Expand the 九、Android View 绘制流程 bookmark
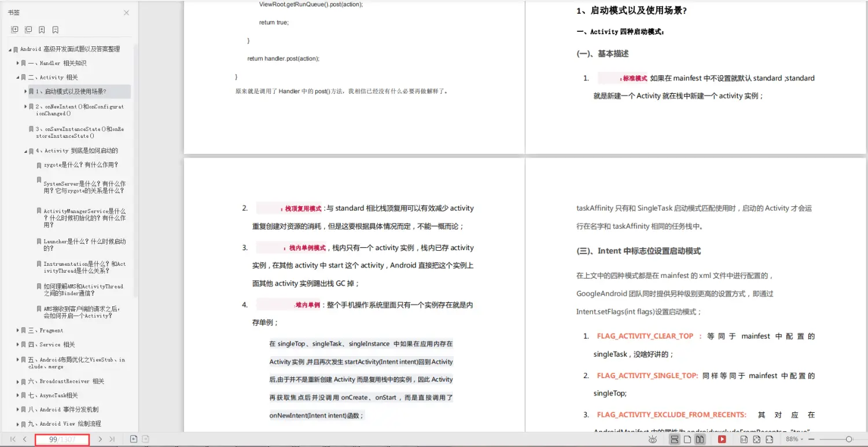Viewport: 868px width, 447px height. point(18,424)
